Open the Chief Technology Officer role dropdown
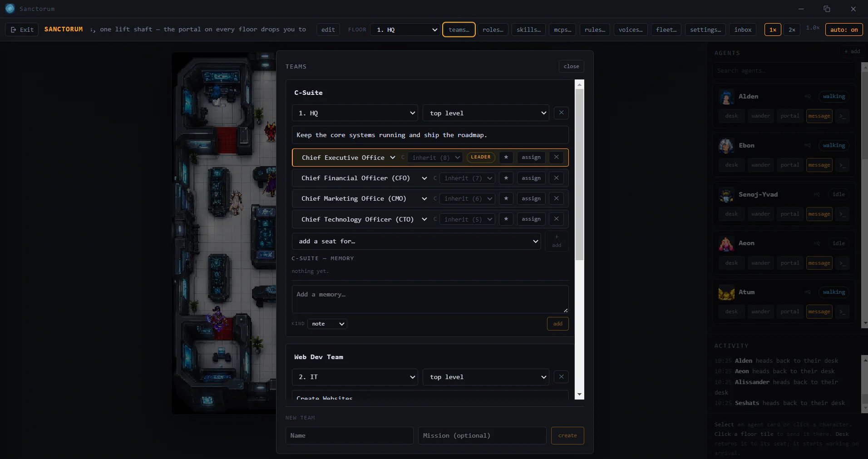The image size is (868, 459). (x=364, y=219)
